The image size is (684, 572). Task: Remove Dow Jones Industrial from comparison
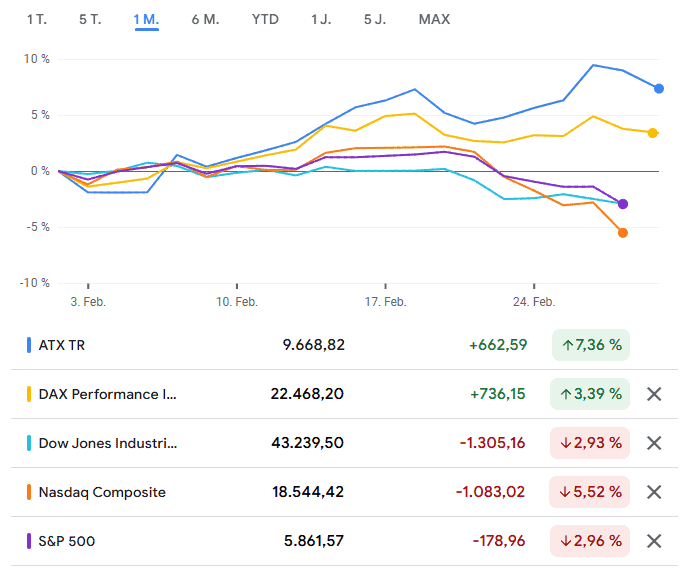(x=654, y=443)
